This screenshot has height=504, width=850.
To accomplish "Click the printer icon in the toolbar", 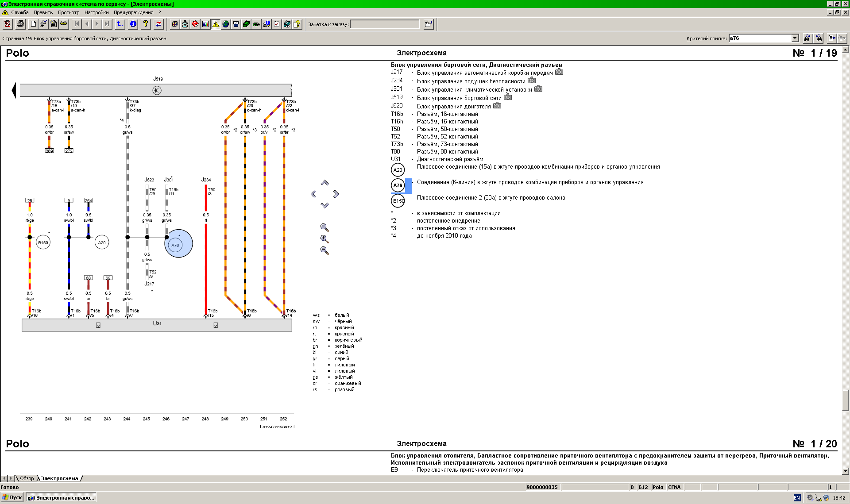I will coord(20,24).
